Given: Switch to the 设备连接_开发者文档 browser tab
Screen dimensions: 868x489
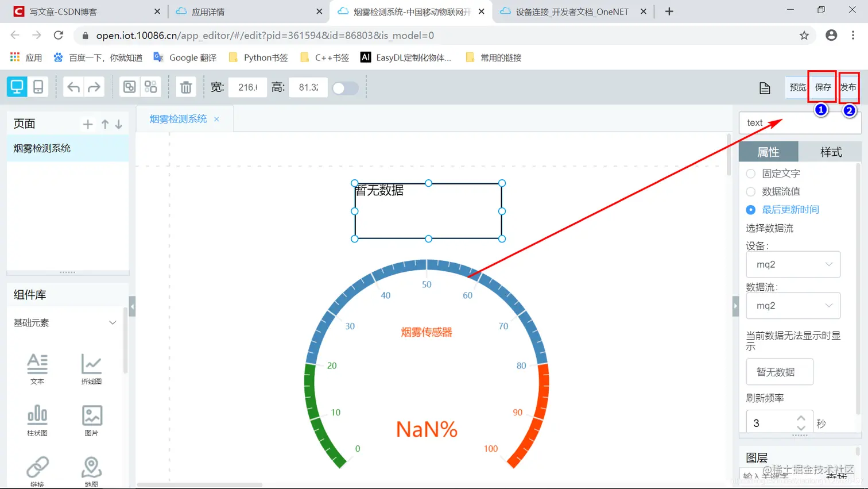Looking at the screenshot, I should tap(572, 11).
